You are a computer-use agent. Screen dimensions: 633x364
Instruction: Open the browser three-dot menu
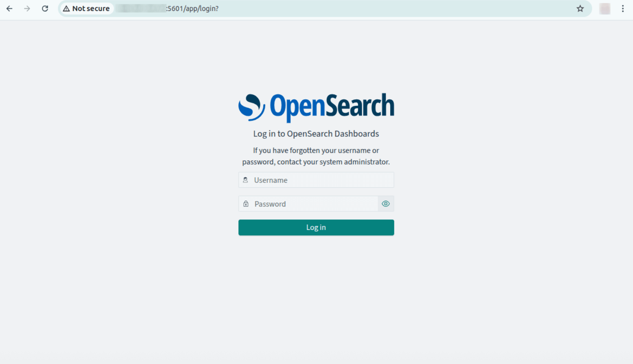(x=623, y=8)
